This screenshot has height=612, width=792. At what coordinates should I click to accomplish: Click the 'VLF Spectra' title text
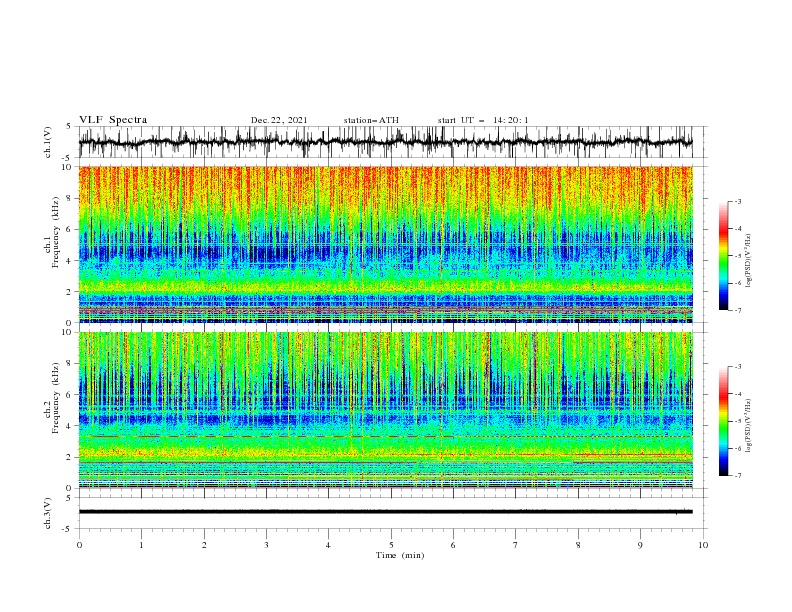tap(113, 120)
